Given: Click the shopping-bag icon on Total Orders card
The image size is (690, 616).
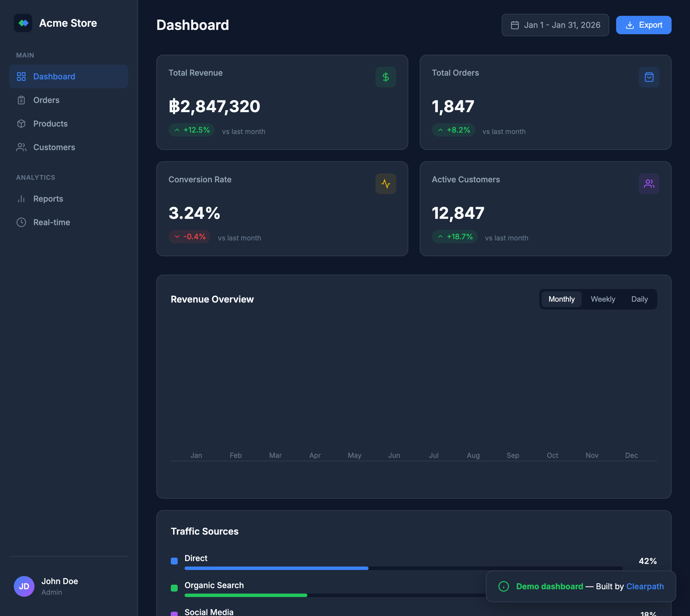Looking at the screenshot, I should click(x=649, y=77).
